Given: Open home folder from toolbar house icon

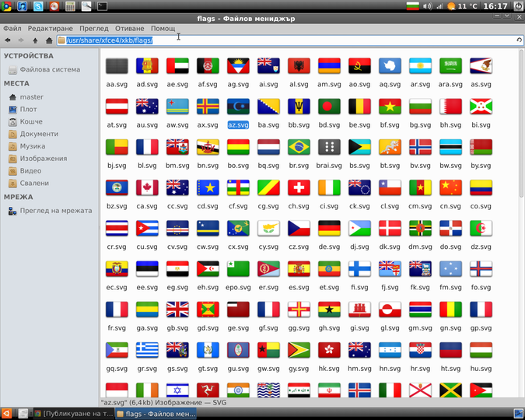Looking at the screenshot, I should [x=49, y=40].
